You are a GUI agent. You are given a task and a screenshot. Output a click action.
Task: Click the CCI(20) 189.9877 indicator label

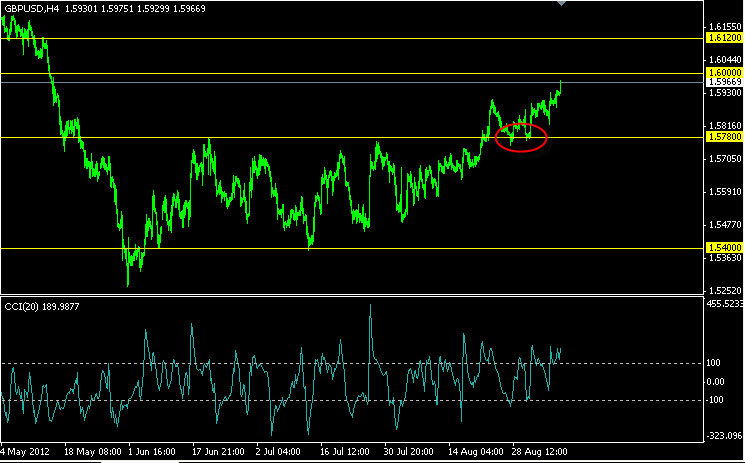[x=42, y=307]
